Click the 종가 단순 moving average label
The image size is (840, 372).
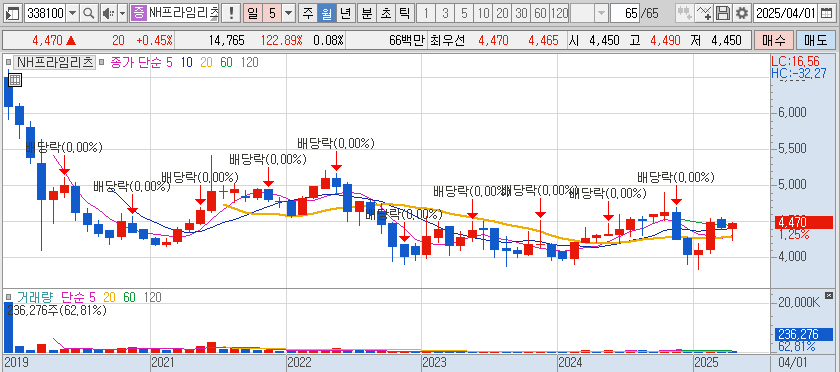tap(136, 62)
